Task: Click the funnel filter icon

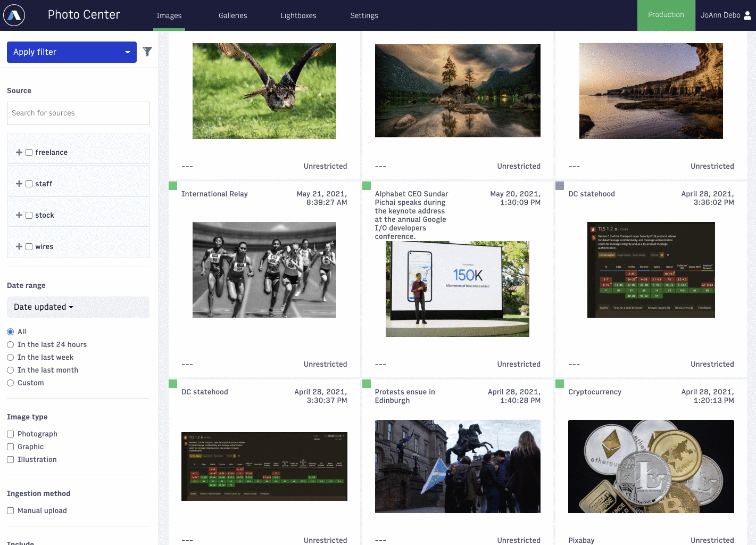Action: click(x=147, y=52)
